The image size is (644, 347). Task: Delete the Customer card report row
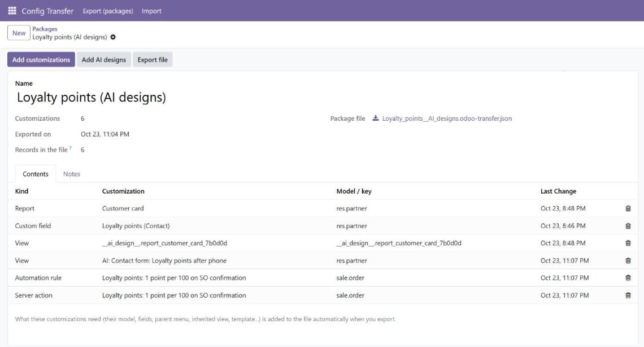(628, 208)
